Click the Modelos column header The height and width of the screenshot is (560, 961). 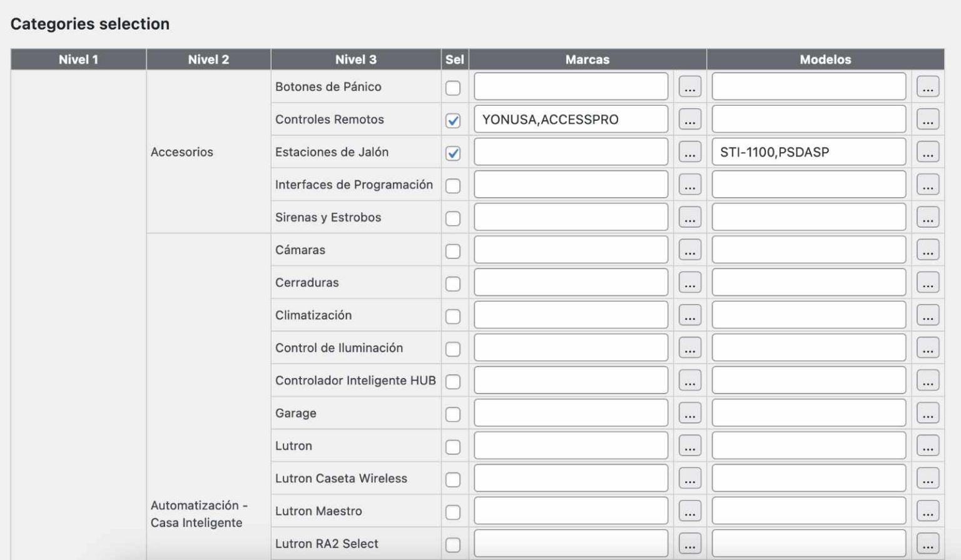coord(825,59)
